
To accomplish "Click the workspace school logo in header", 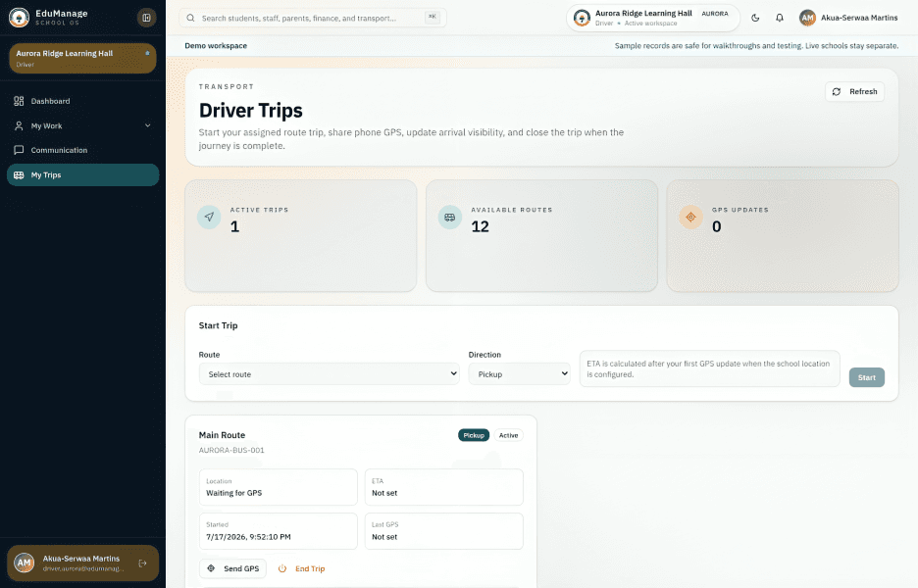I will [x=582, y=18].
